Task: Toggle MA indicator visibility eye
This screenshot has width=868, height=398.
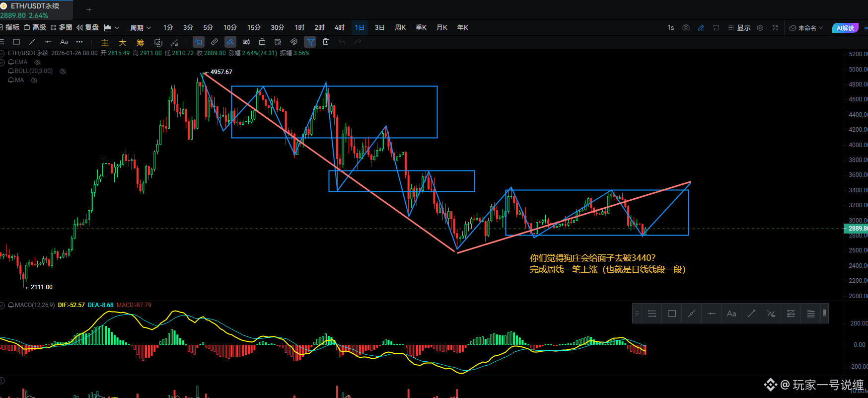Action: point(34,80)
